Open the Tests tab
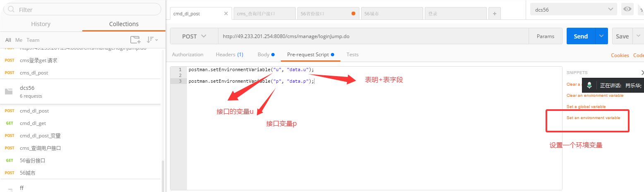The image size is (644, 192). click(x=352, y=55)
